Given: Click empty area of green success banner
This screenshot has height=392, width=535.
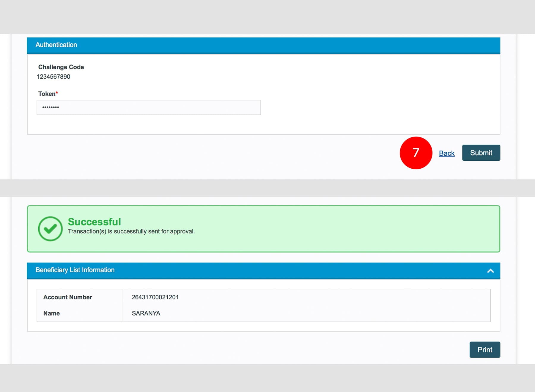Looking at the screenshot, I should point(327,229).
